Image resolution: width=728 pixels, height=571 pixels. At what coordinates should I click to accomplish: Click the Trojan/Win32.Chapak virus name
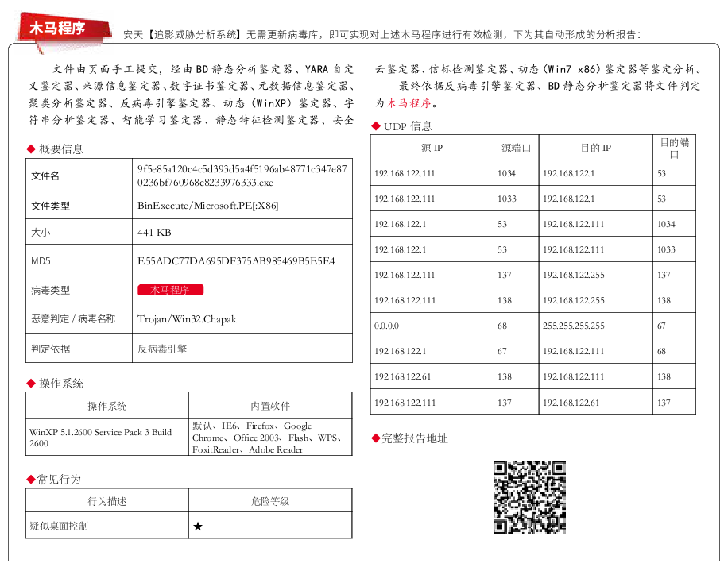(187, 319)
